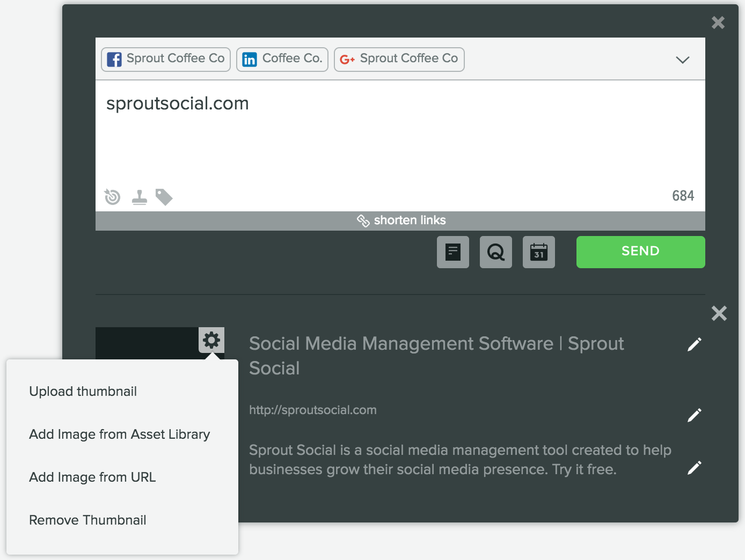This screenshot has width=745, height=560.
Task: Edit the link title with pencil icon
Action: [x=695, y=345]
